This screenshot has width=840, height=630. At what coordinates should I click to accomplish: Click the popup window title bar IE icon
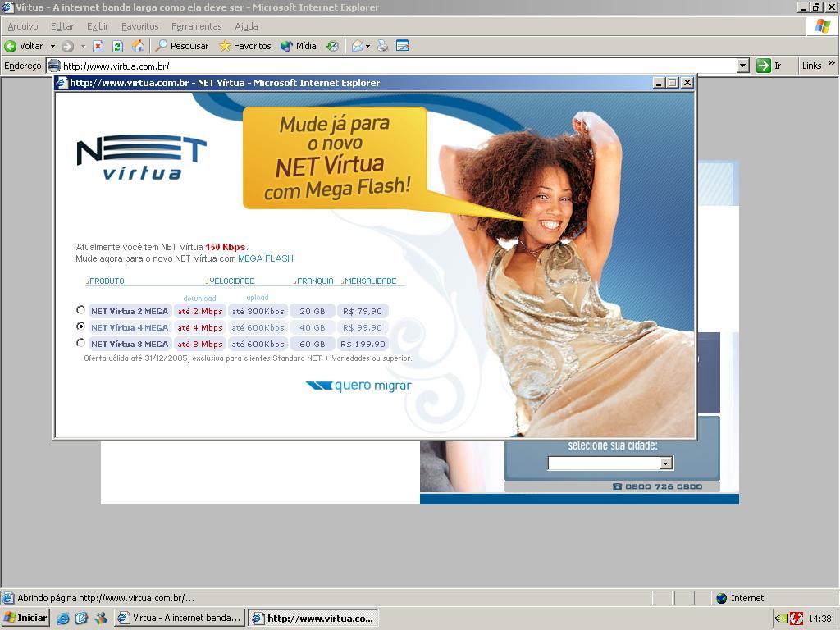point(62,83)
